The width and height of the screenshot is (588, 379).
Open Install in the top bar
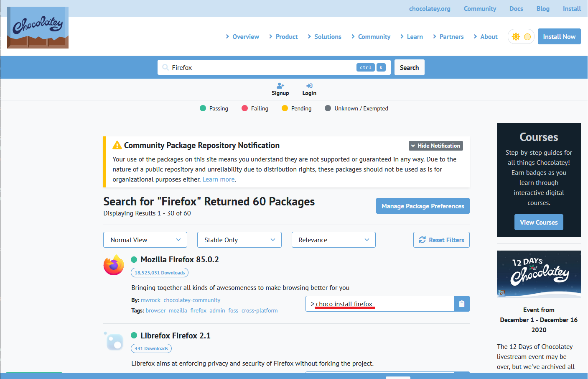pyautogui.click(x=572, y=9)
